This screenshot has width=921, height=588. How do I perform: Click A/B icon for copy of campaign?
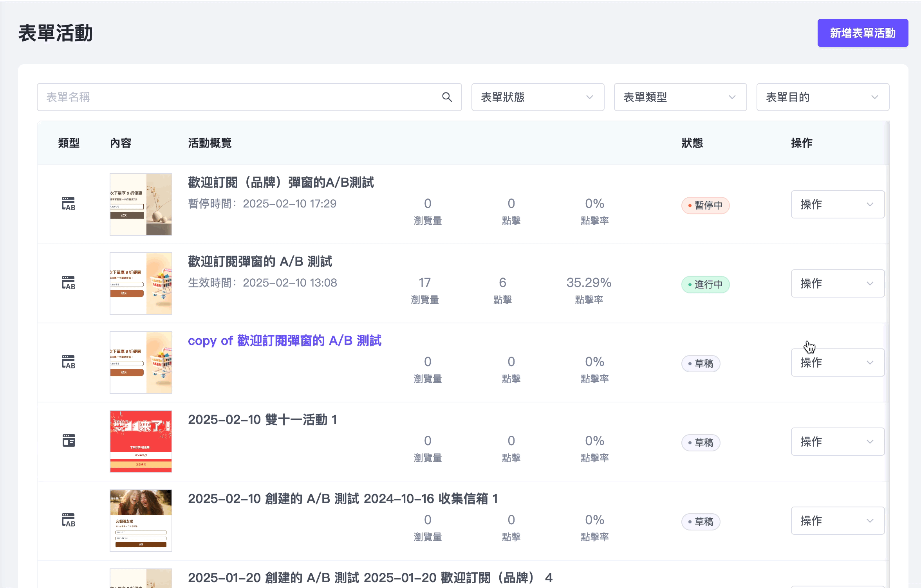point(69,362)
